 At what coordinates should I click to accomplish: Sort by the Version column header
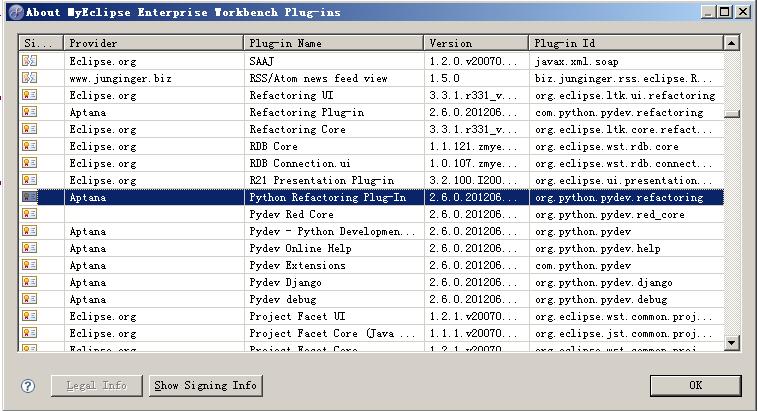tap(476, 43)
